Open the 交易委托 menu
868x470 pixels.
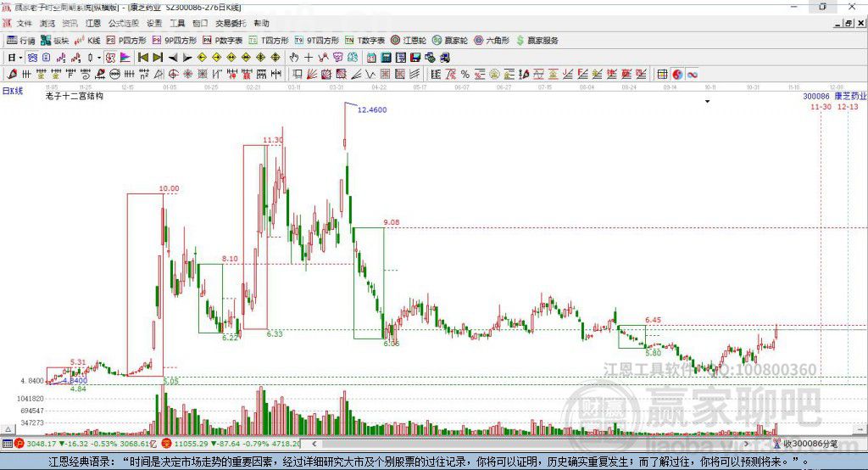[x=231, y=23]
